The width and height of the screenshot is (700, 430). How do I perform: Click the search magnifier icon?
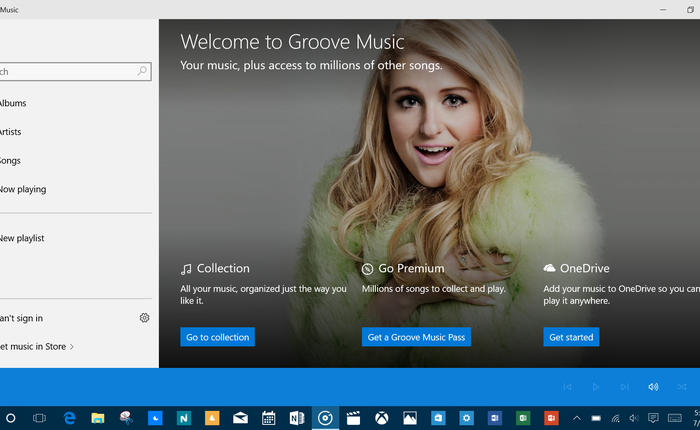[x=142, y=71]
